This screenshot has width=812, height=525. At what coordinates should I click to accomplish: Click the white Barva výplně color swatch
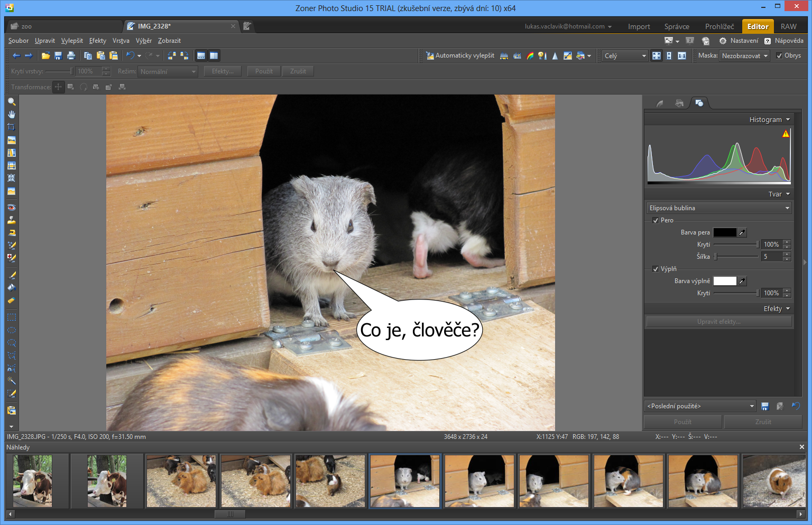pos(725,281)
